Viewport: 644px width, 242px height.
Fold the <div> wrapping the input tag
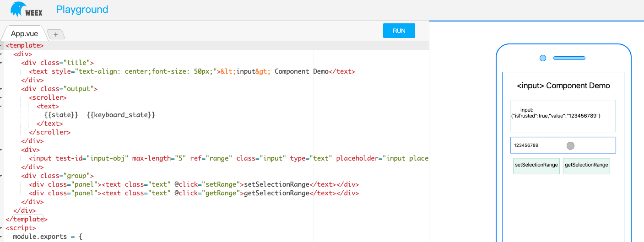click(1, 150)
